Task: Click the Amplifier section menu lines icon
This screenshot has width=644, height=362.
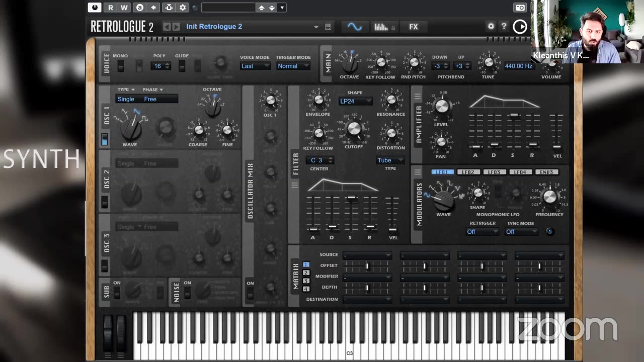Action: (418, 96)
